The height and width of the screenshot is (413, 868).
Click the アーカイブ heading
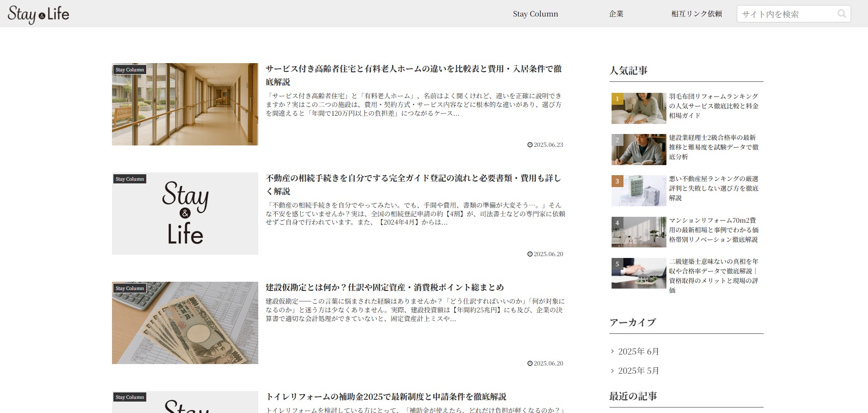[633, 322]
